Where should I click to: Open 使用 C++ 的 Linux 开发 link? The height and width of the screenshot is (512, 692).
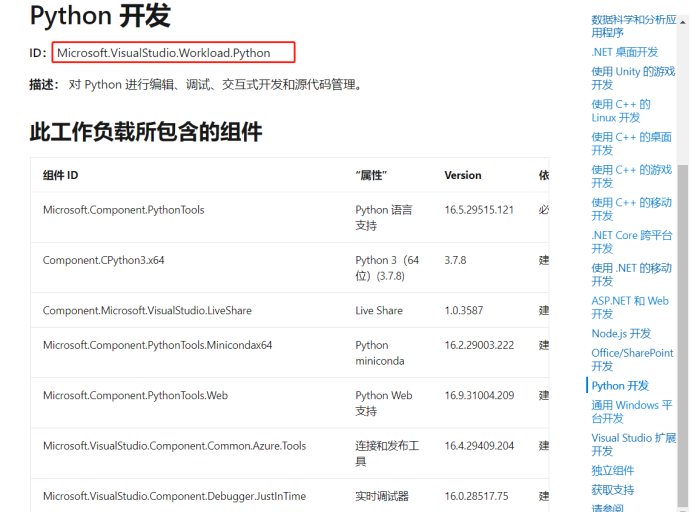tap(621, 111)
